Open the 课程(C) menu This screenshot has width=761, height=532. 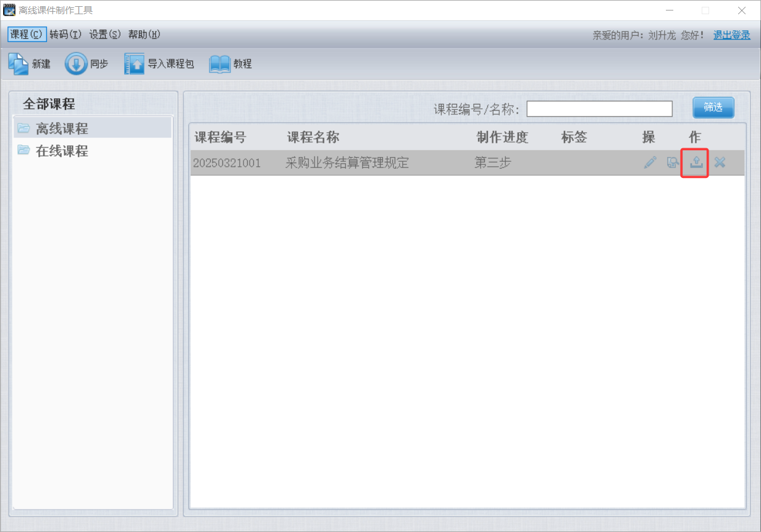27,35
